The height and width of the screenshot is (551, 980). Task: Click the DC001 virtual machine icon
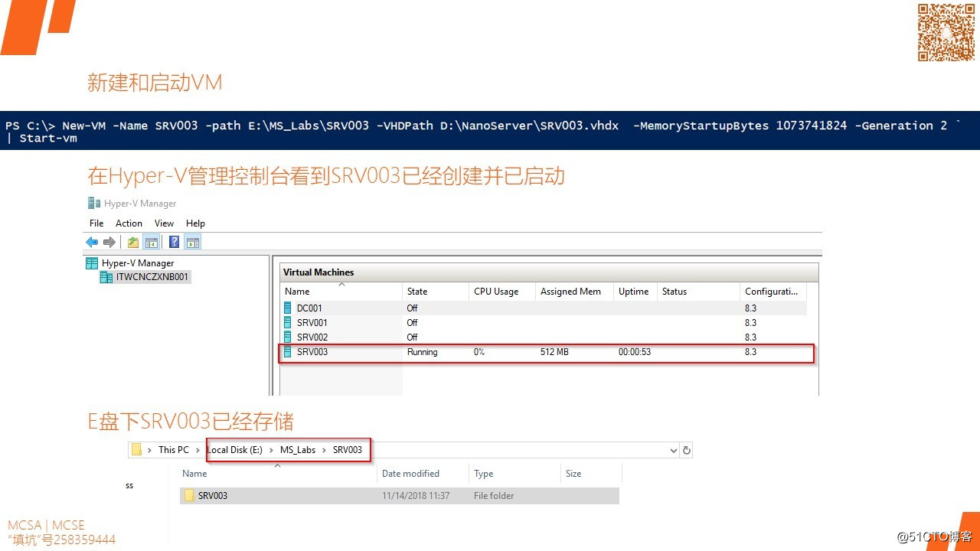pos(288,308)
